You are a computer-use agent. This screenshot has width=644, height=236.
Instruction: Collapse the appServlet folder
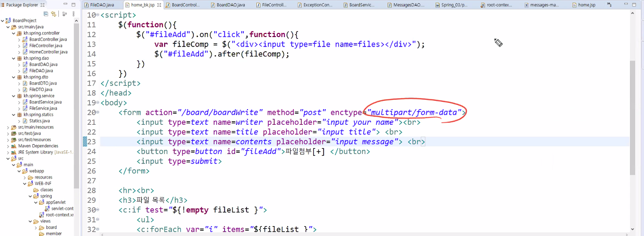click(x=36, y=202)
